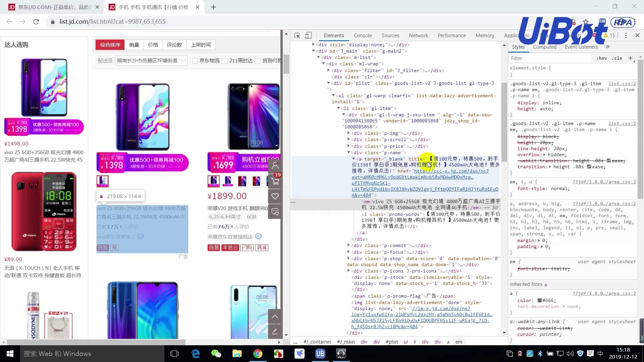Switch to the Performance tab
This screenshot has width=644, height=362.
click(x=451, y=36)
